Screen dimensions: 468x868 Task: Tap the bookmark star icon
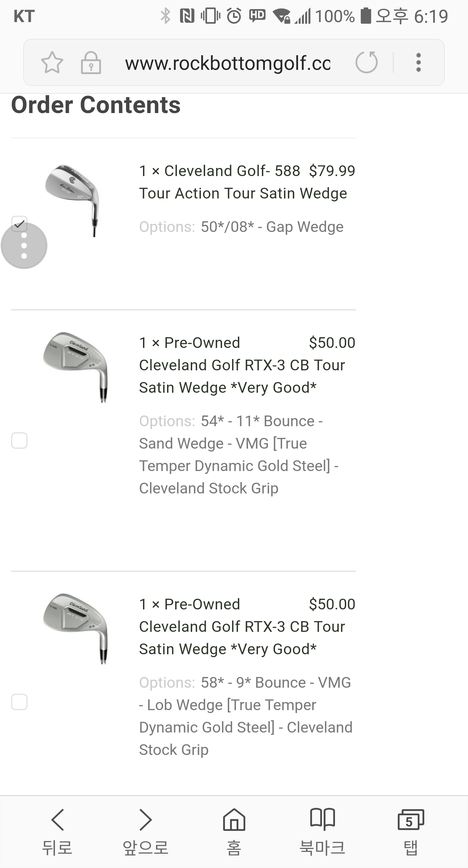click(x=52, y=63)
